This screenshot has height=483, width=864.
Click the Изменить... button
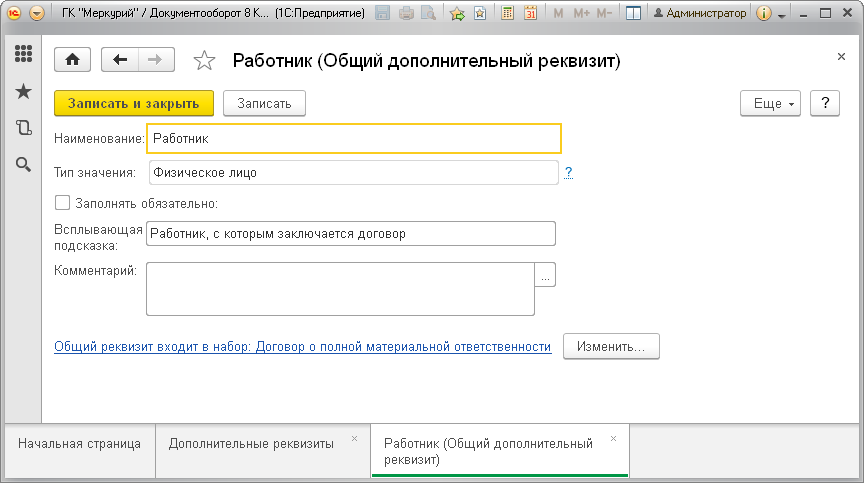pos(611,346)
